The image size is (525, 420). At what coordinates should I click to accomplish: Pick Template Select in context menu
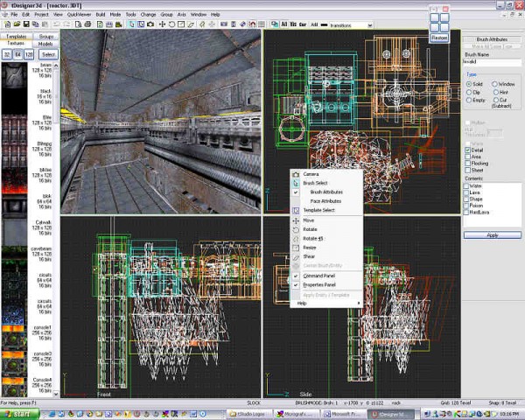pyautogui.click(x=319, y=211)
